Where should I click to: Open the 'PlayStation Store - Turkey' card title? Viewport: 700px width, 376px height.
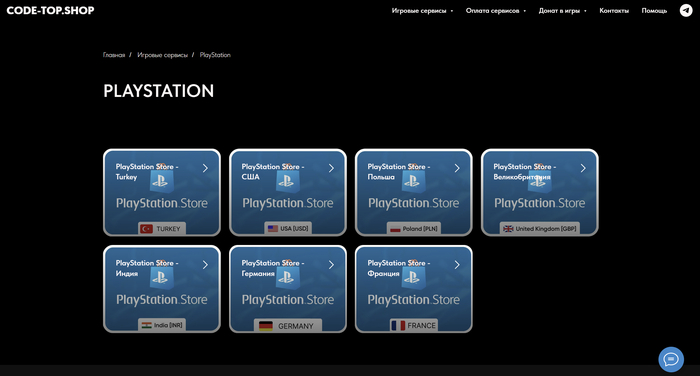tap(147, 171)
